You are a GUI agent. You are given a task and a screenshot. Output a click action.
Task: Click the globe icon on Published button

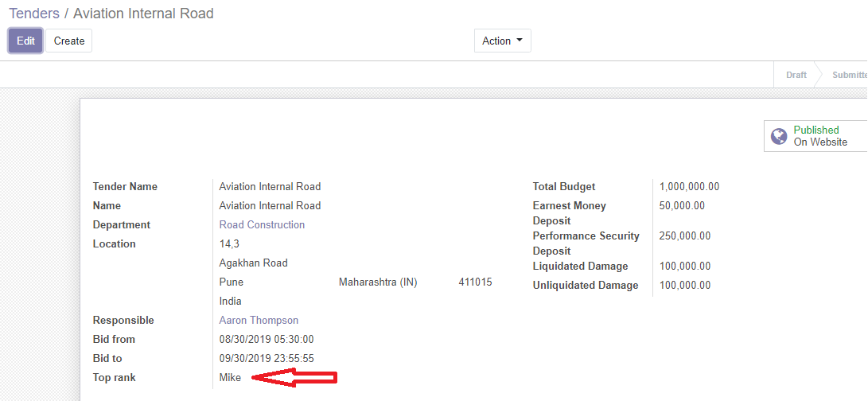(779, 136)
